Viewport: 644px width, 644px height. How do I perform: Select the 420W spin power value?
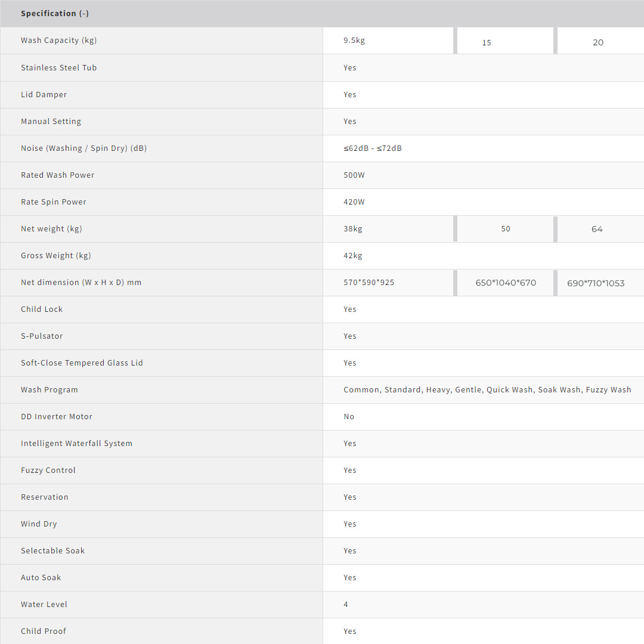(x=354, y=202)
